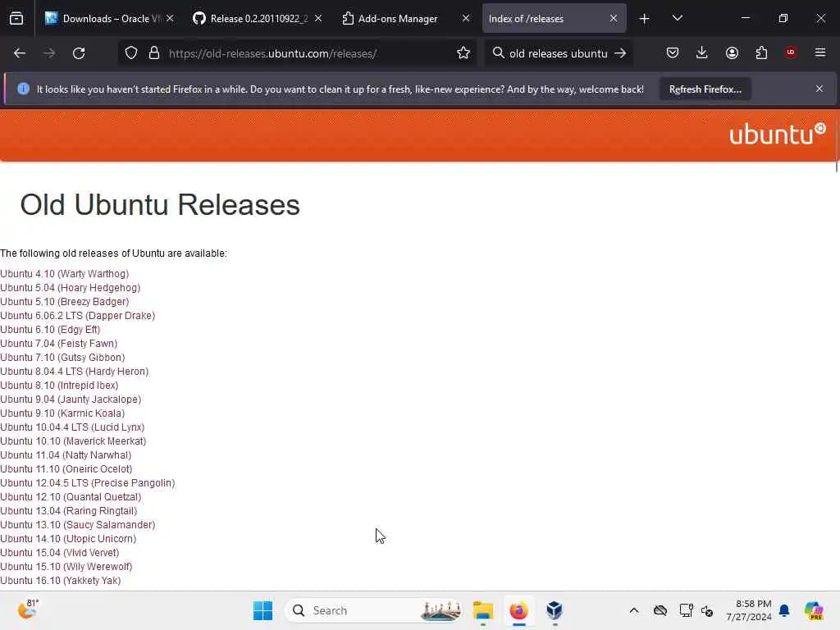This screenshot has width=840, height=630.
Task: Open the weather widget showing 81°
Action: point(27,609)
